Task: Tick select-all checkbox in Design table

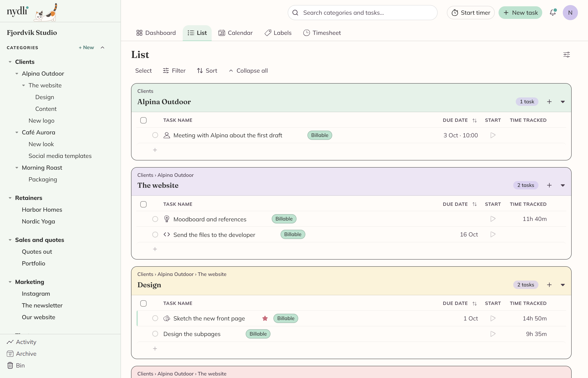Action: point(143,303)
